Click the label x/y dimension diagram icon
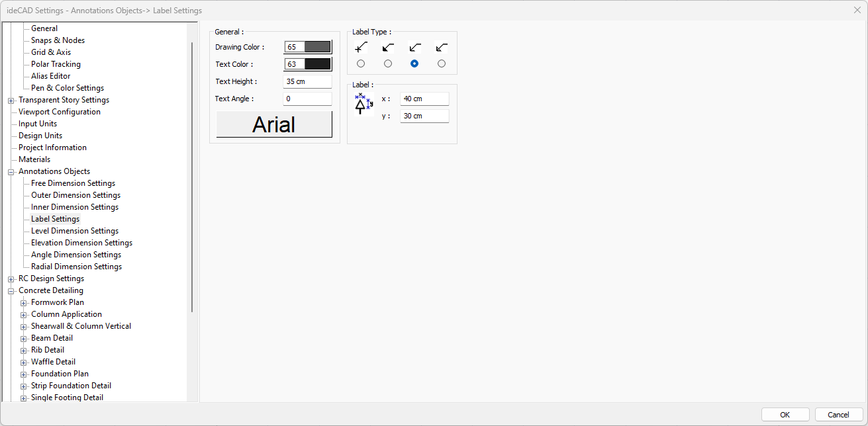 click(x=363, y=105)
